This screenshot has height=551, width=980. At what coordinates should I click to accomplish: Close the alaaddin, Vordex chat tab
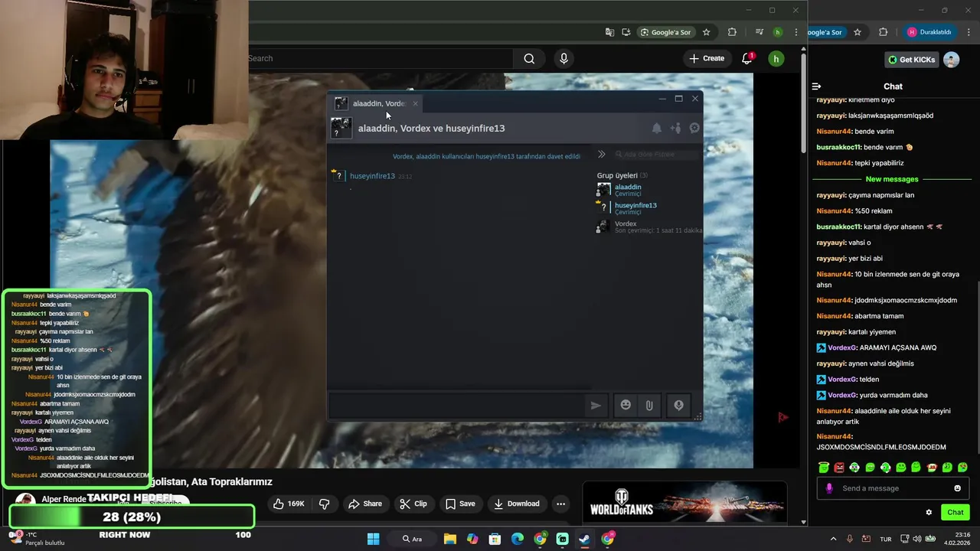click(x=416, y=103)
